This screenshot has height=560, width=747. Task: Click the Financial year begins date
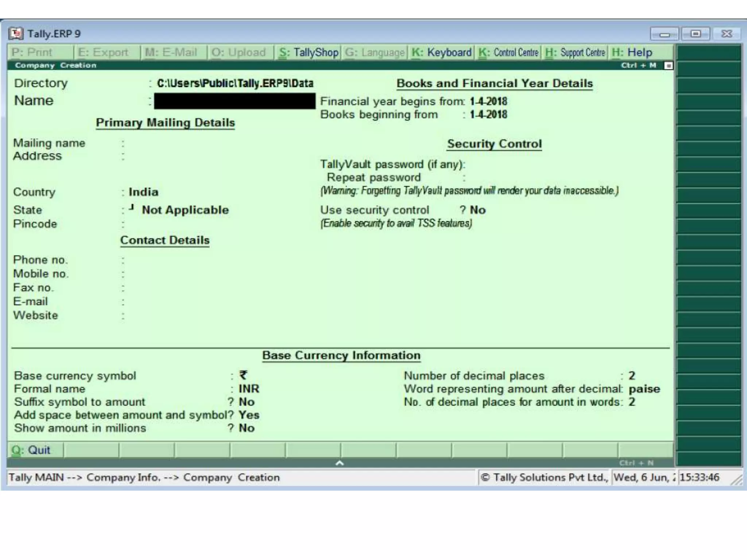point(488,101)
